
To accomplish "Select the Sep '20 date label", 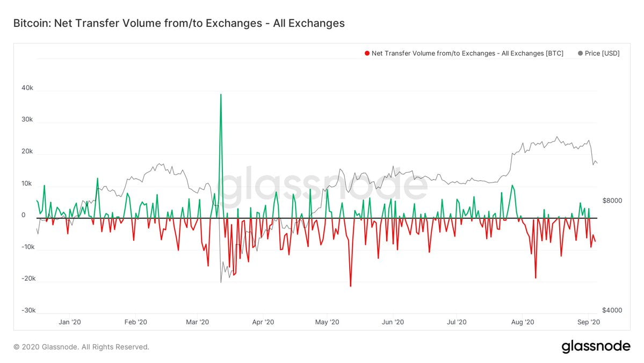I will coord(588,322).
